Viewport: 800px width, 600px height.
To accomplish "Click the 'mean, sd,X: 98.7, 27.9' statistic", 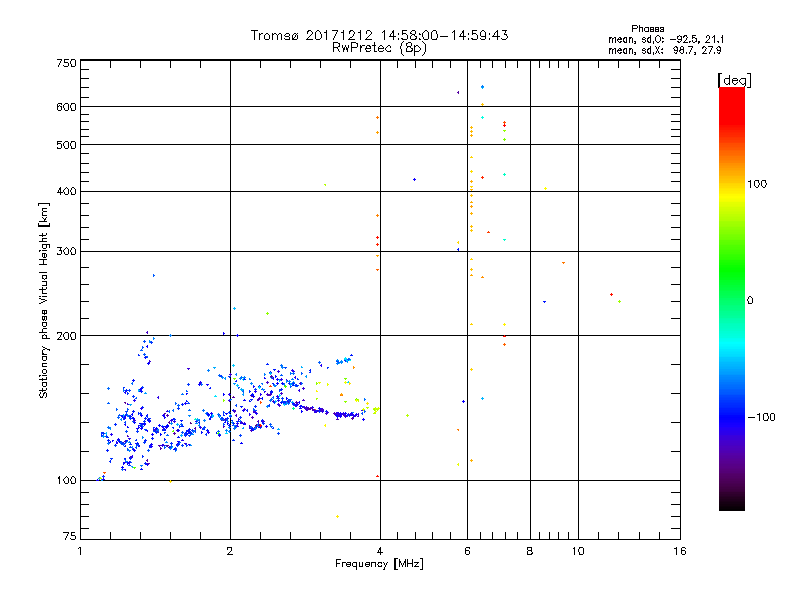I will [x=665, y=50].
